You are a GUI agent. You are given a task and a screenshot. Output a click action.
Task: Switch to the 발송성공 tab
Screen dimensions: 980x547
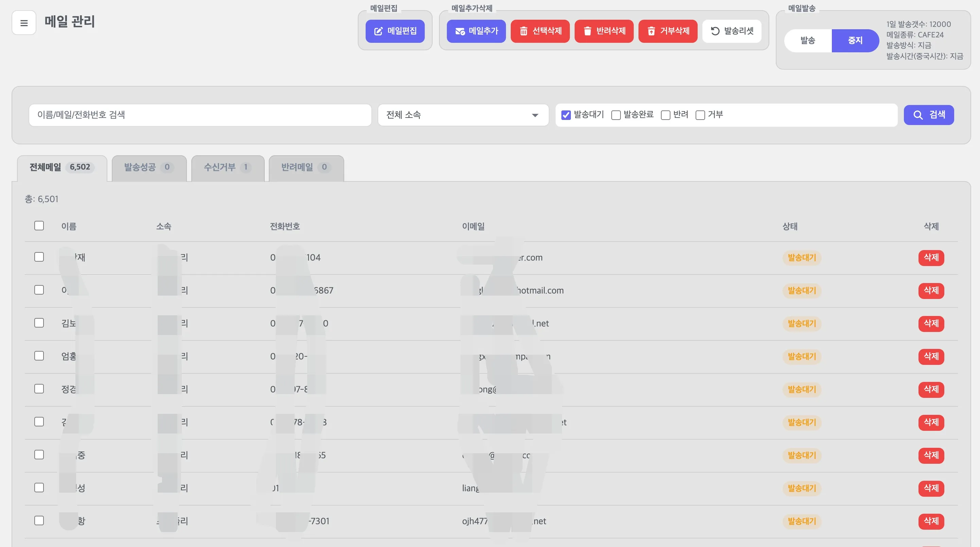point(149,167)
